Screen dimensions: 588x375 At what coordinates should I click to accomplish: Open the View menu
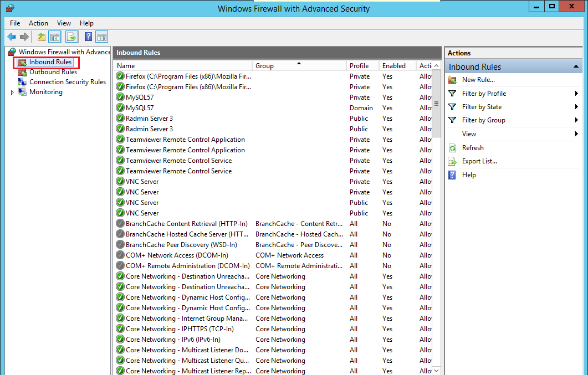[x=64, y=23]
